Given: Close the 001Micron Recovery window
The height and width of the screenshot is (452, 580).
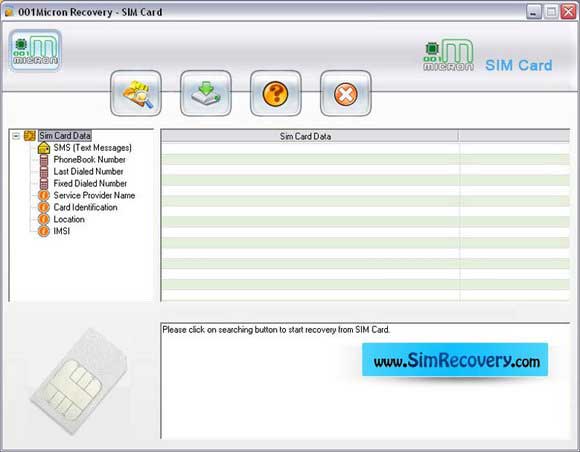Looking at the screenshot, I should 569,12.
